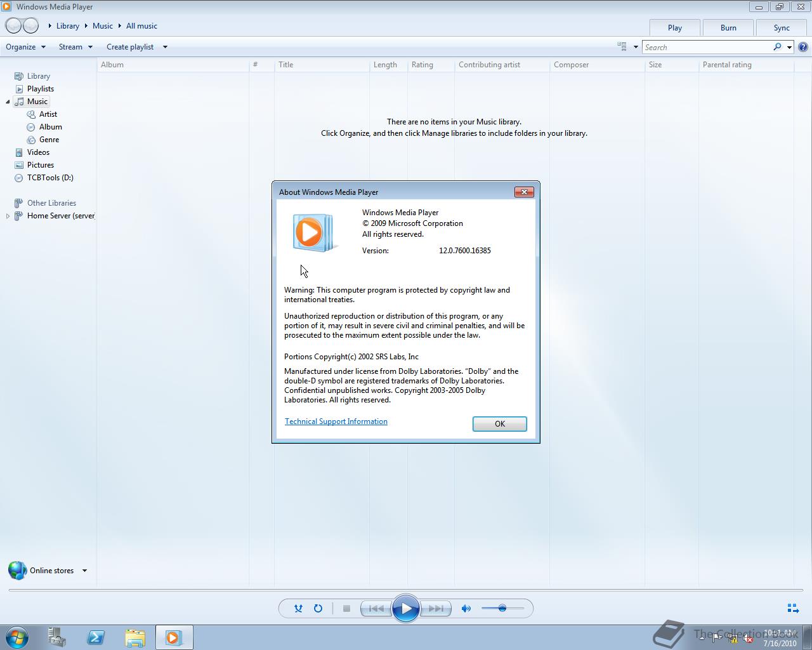Sort by Parental rating column

[746, 65]
